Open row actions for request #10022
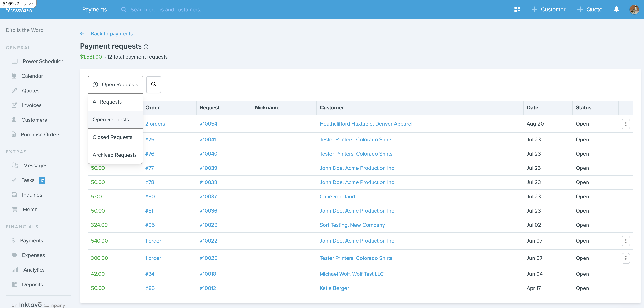The width and height of the screenshot is (644, 308). (x=626, y=241)
